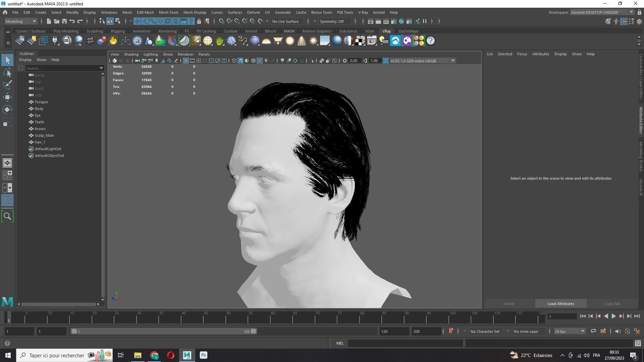Open the viewport Shading menu
Viewport: 644px width, 362px height.
coord(131,54)
